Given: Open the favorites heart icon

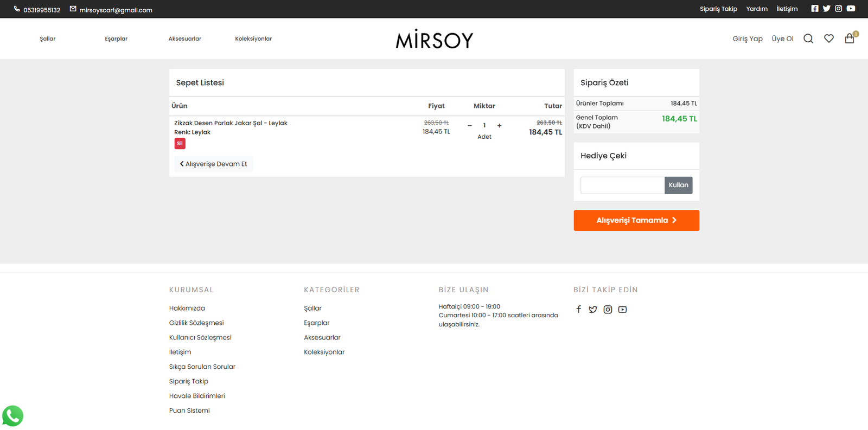Looking at the screenshot, I should pos(828,38).
